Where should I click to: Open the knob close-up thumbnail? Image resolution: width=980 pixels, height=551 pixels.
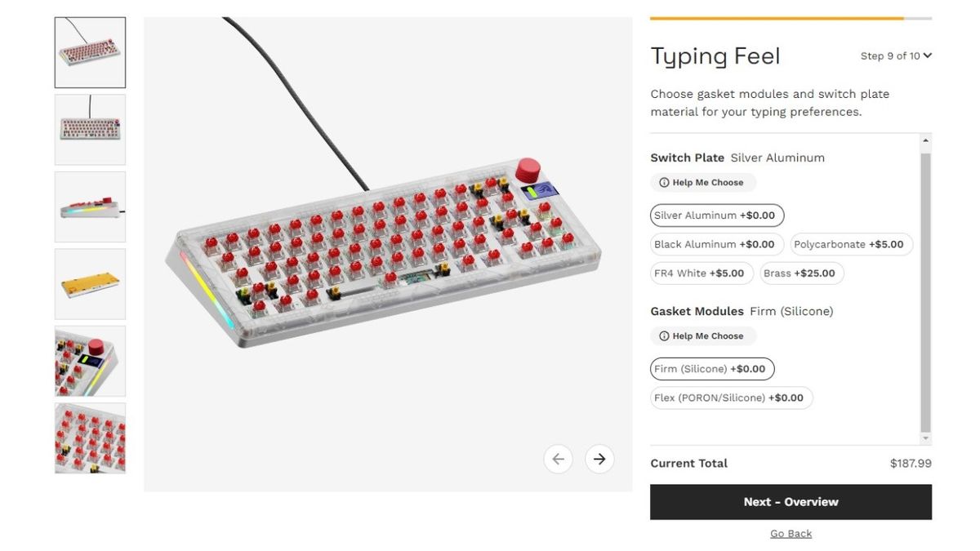point(90,361)
